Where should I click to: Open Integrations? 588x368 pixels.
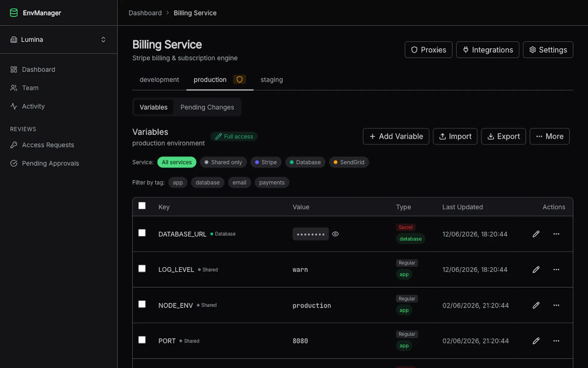488,50
